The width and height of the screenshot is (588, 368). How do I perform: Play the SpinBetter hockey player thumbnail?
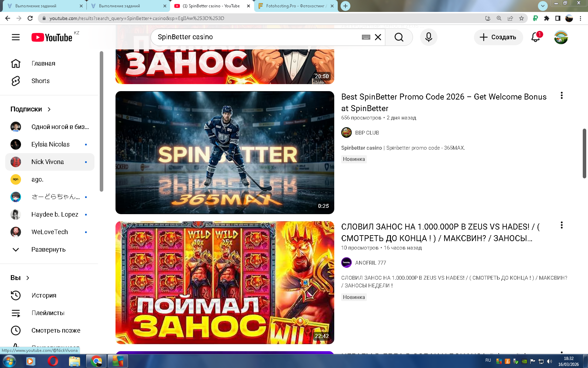225,152
